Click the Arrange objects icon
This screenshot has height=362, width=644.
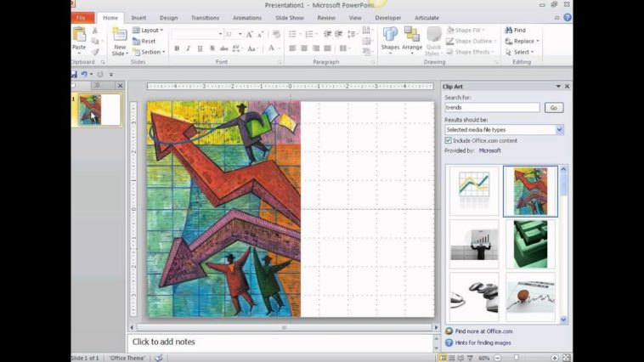click(412, 39)
